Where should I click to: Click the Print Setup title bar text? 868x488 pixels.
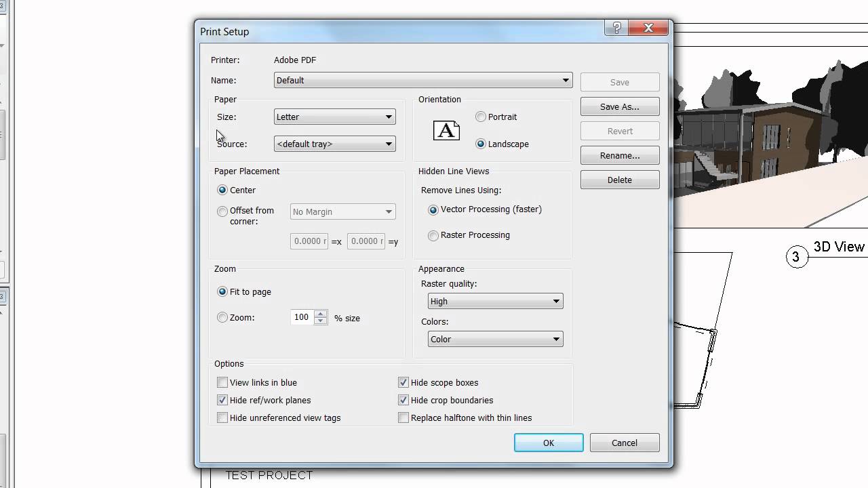(224, 32)
